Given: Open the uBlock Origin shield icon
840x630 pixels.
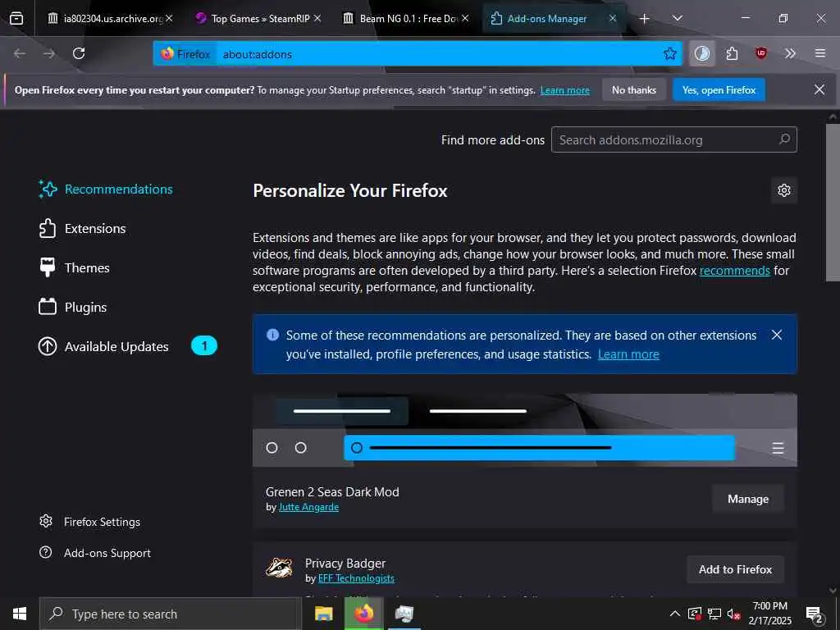Looking at the screenshot, I should click(x=760, y=53).
